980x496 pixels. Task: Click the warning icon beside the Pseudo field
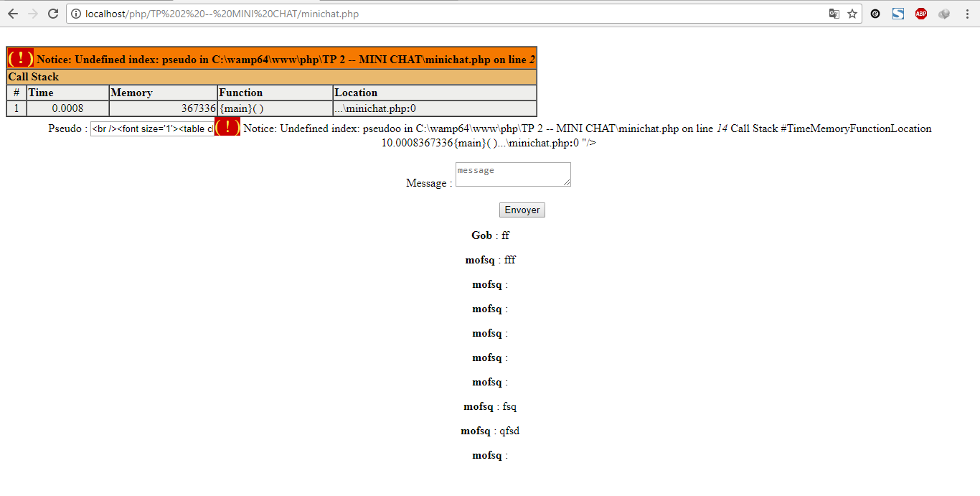point(227,127)
